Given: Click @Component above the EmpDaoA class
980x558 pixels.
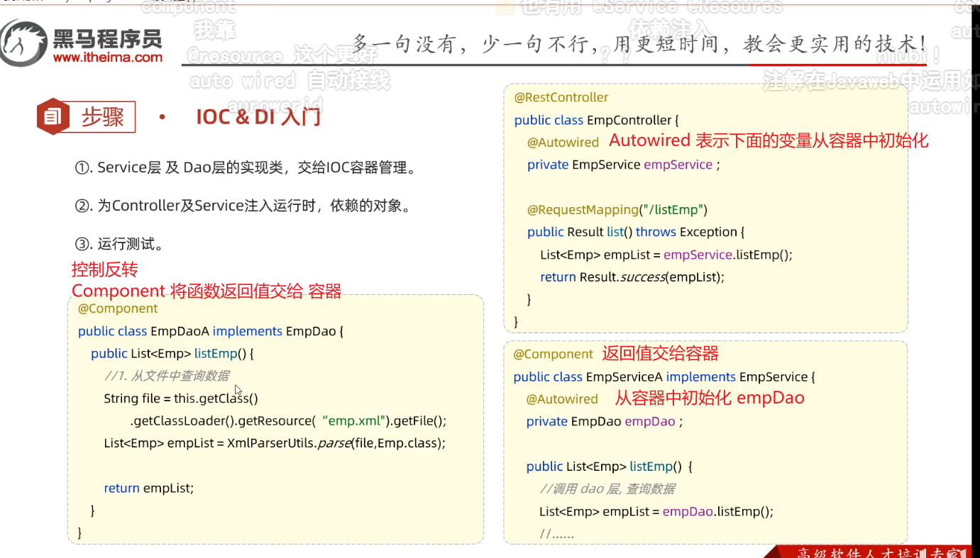Looking at the screenshot, I should pos(118,308).
